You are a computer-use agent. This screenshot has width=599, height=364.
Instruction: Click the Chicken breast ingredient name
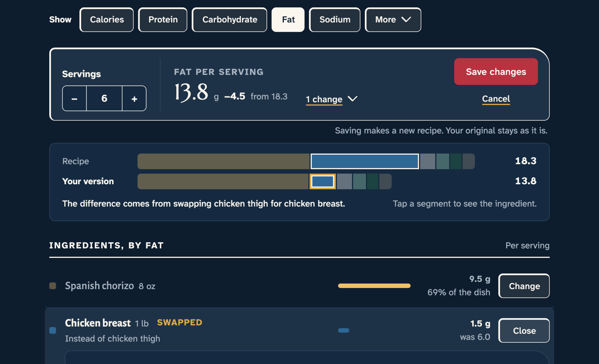(98, 323)
